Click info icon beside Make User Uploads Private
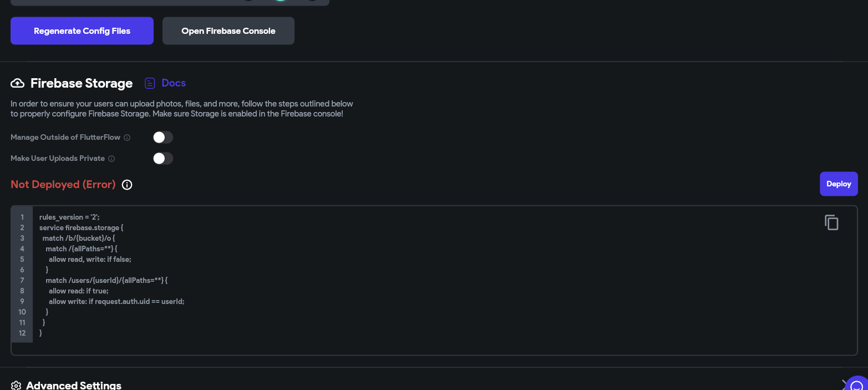The height and width of the screenshot is (390, 868). (111, 159)
